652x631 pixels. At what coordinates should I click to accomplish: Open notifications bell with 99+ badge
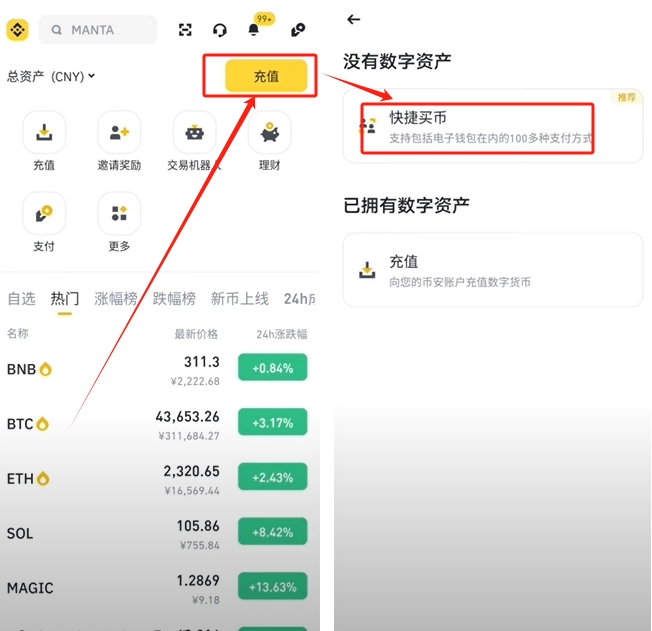click(x=254, y=29)
